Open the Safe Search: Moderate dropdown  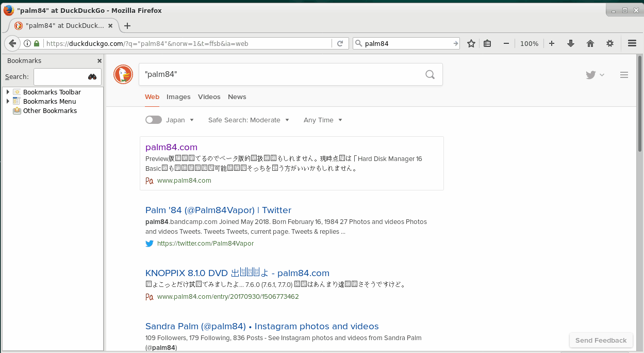(249, 120)
